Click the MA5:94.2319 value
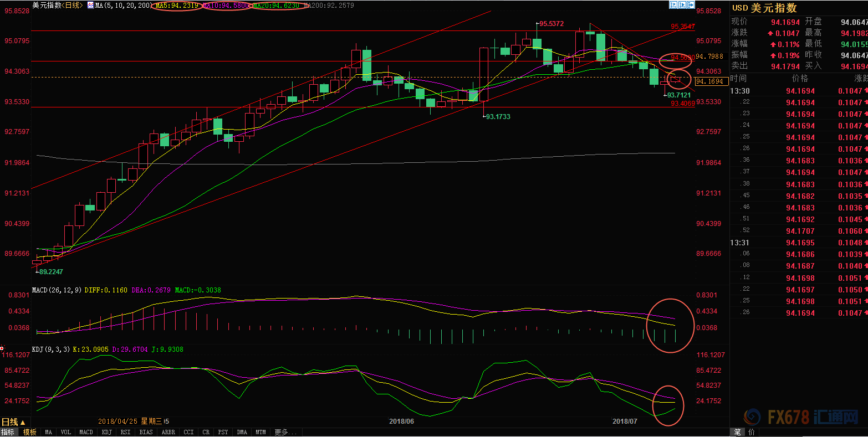 click(x=177, y=6)
